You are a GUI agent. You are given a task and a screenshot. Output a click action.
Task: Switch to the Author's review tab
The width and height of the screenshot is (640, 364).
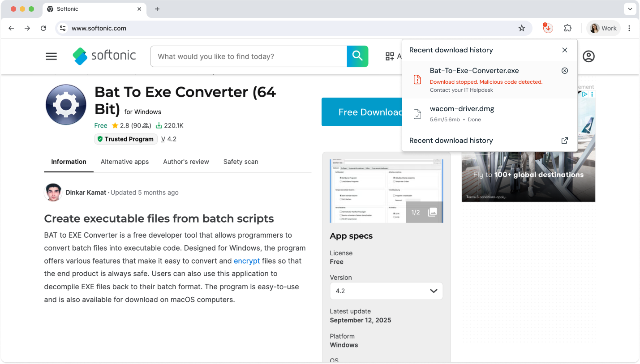186,162
